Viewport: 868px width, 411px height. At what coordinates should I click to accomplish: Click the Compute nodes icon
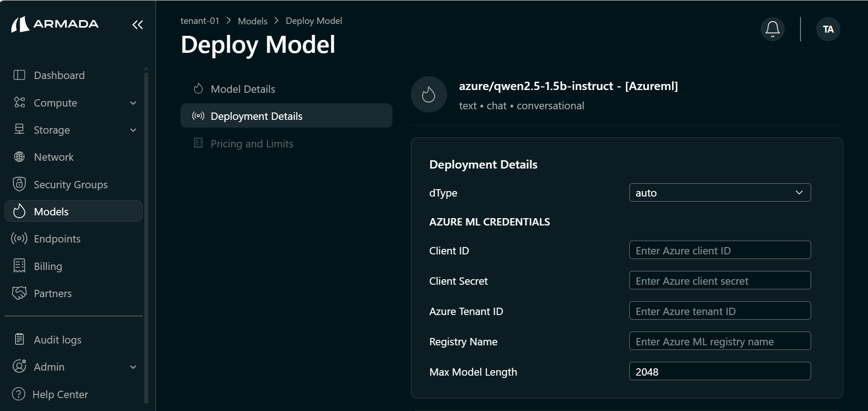point(19,102)
